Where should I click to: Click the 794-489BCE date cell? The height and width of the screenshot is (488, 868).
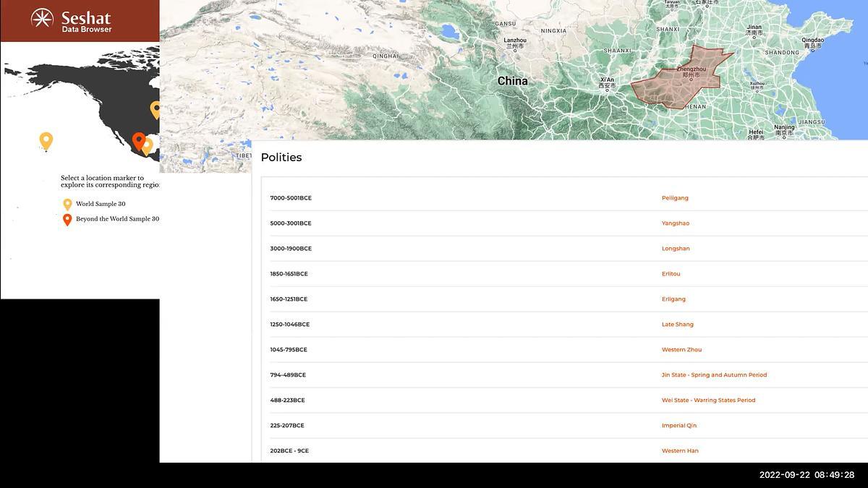click(x=288, y=375)
